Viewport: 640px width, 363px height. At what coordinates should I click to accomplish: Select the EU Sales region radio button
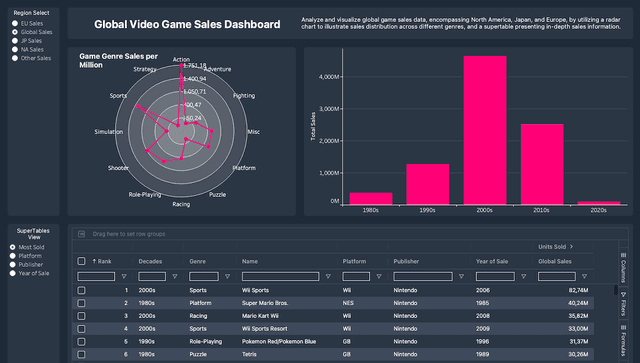[x=15, y=23]
